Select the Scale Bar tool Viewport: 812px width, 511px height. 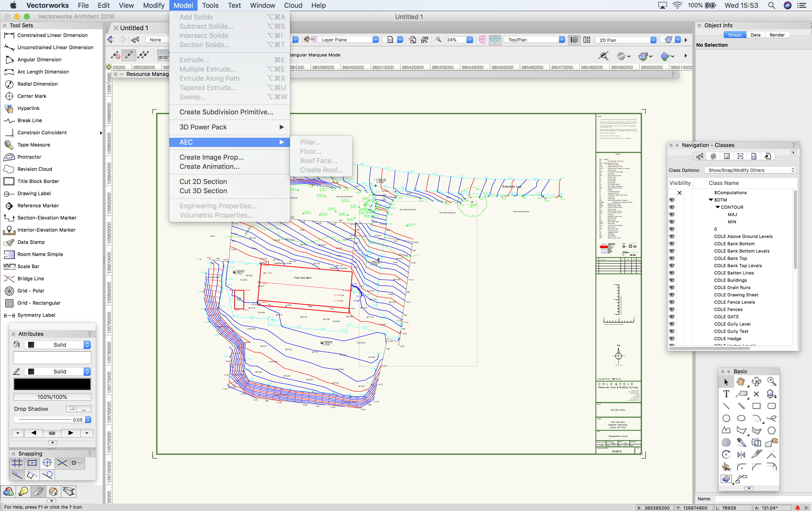(28, 266)
